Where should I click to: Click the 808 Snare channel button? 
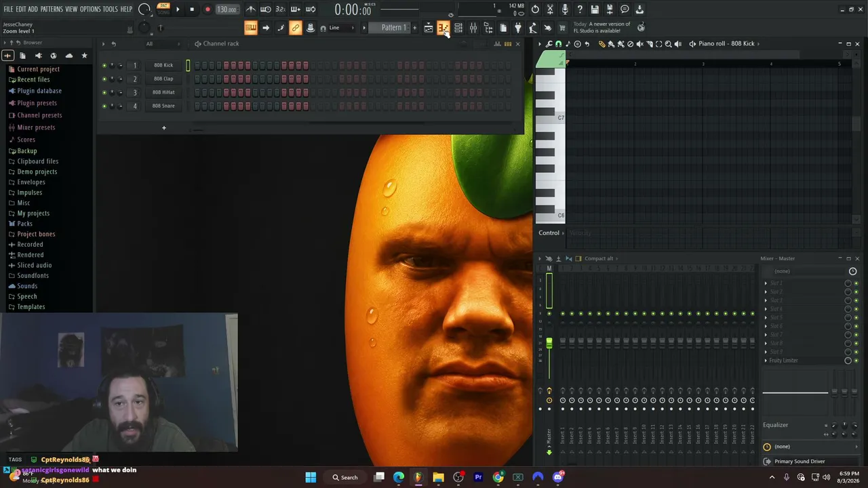pyautogui.click(x=163, y=106)
